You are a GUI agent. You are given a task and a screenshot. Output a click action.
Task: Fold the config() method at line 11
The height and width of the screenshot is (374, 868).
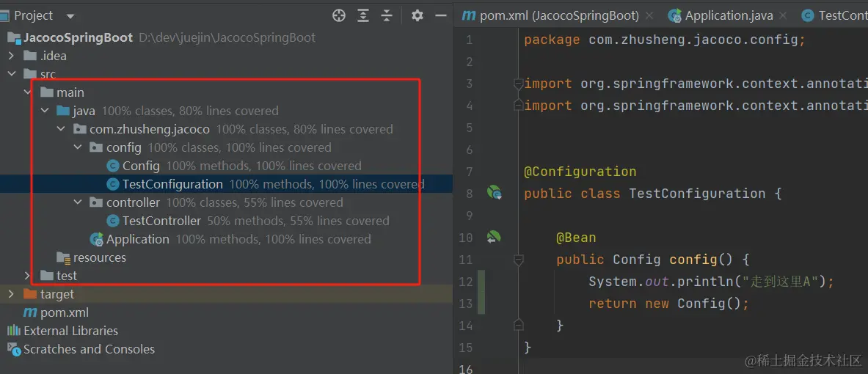pyautogui.click(x=518, y=260)
